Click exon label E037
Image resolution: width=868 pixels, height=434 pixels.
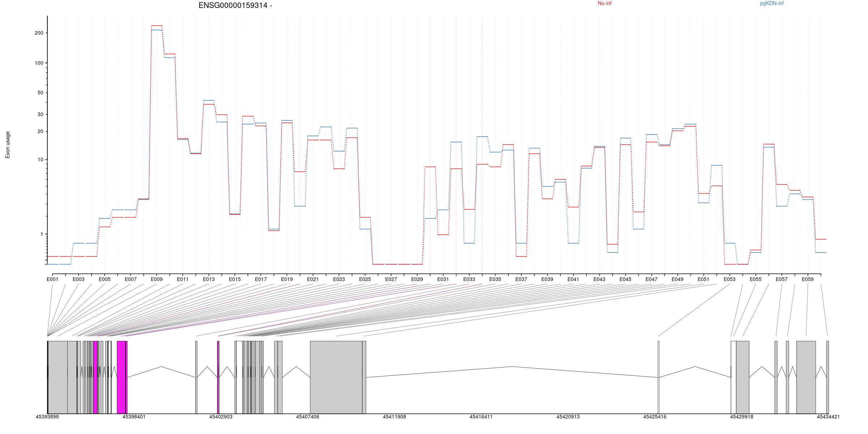[521, 279]
